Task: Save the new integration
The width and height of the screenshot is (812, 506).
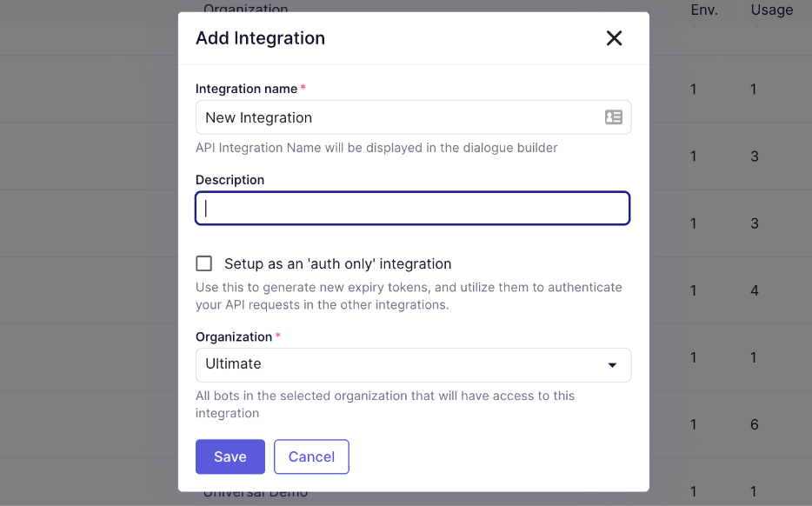Action: [230, 456]
